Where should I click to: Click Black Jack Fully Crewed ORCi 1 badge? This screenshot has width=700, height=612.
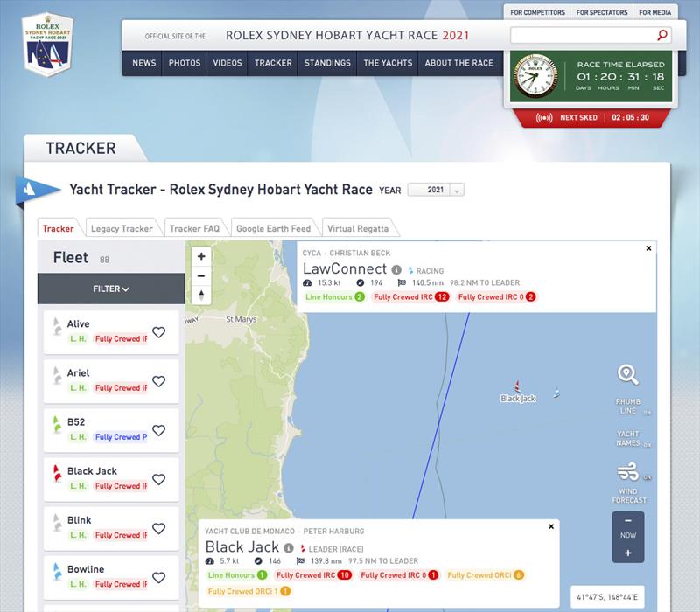coord(248,592)
